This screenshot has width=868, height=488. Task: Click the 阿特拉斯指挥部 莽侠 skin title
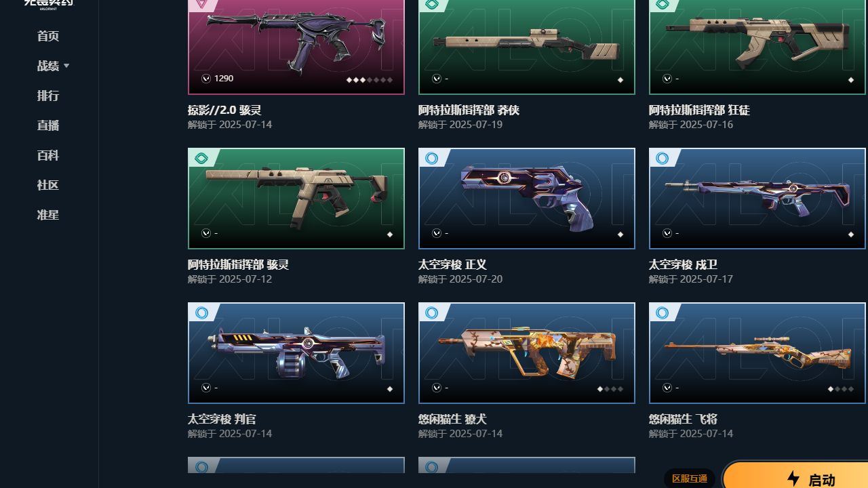pyautogui.click(x=469, y=110)
